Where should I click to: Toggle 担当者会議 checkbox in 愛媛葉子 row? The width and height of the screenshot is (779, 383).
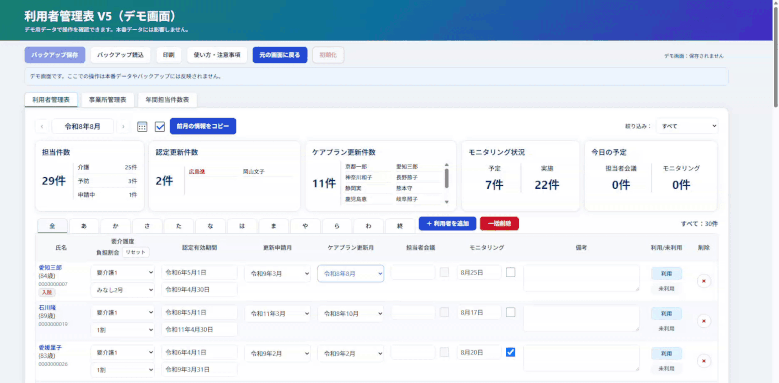click(x=445, y=352)
